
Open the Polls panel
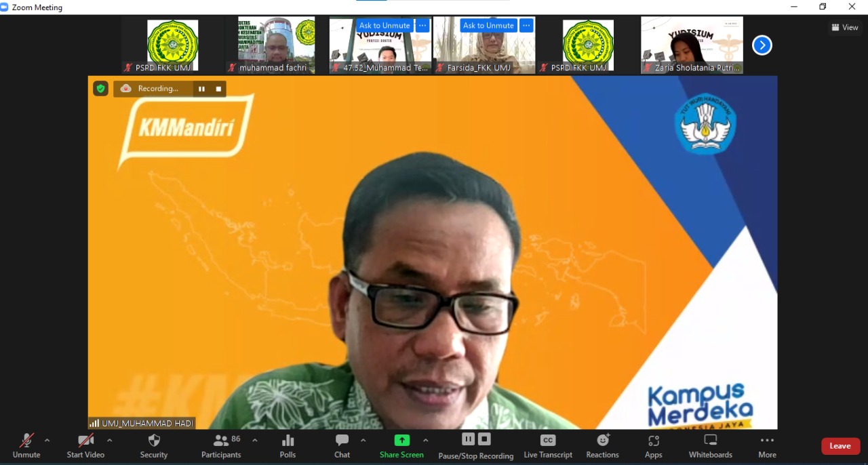288,445
